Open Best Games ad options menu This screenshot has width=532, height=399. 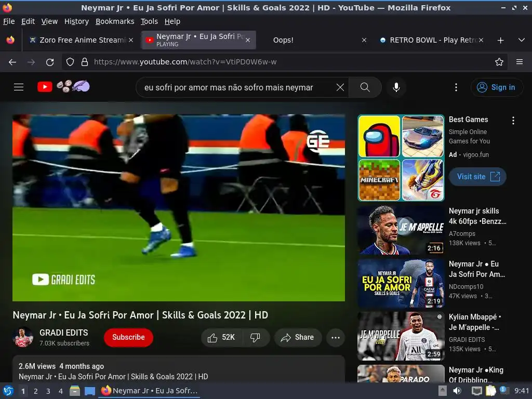tap(513, 121)
